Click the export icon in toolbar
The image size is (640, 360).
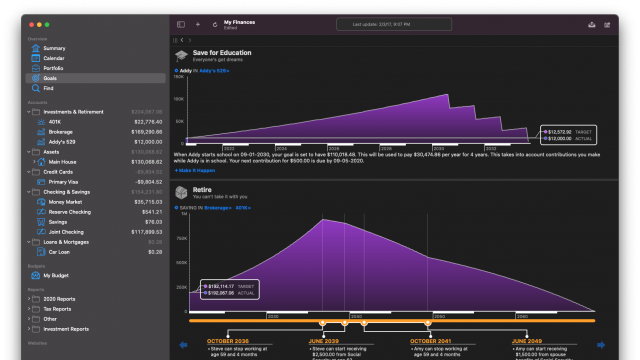[x=591, y=24]
